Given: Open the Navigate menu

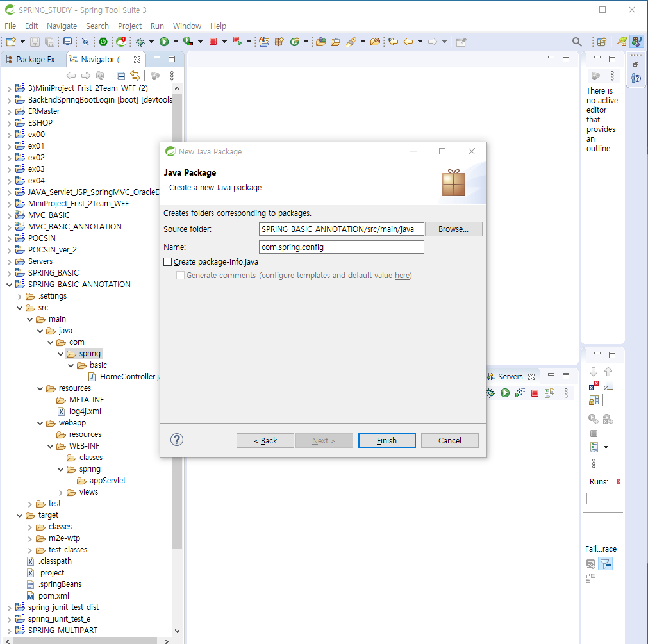Looking at the screenshot, I should pos(62,26).
